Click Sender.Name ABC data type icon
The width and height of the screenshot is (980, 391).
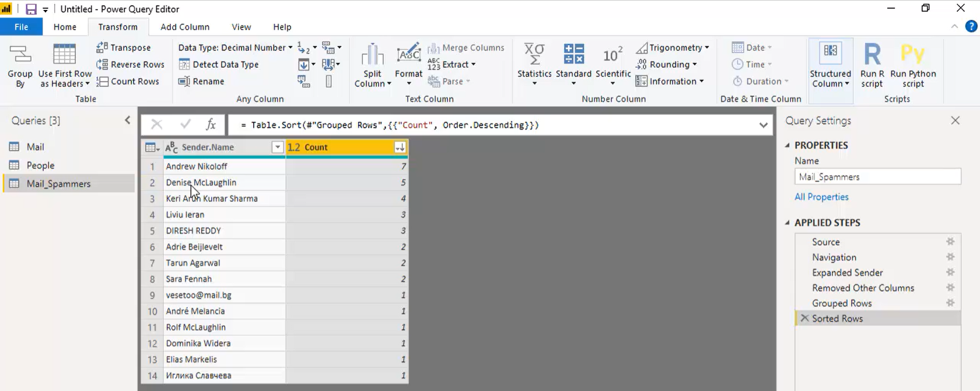171,148
